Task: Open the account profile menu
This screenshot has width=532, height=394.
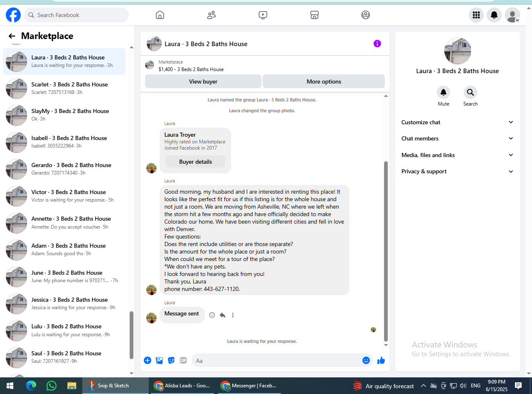Action: coord(512,15)
